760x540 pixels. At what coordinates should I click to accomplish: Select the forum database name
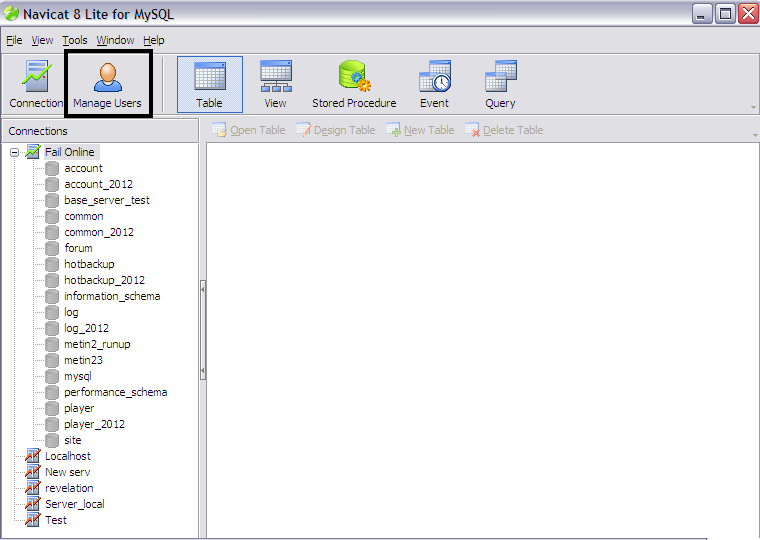[x=79, y=248]
